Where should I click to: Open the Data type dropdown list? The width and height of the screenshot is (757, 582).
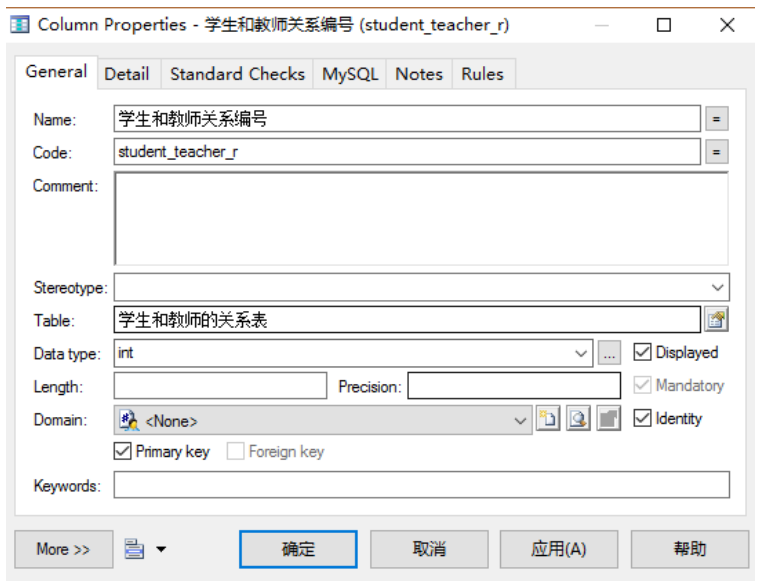582,353
